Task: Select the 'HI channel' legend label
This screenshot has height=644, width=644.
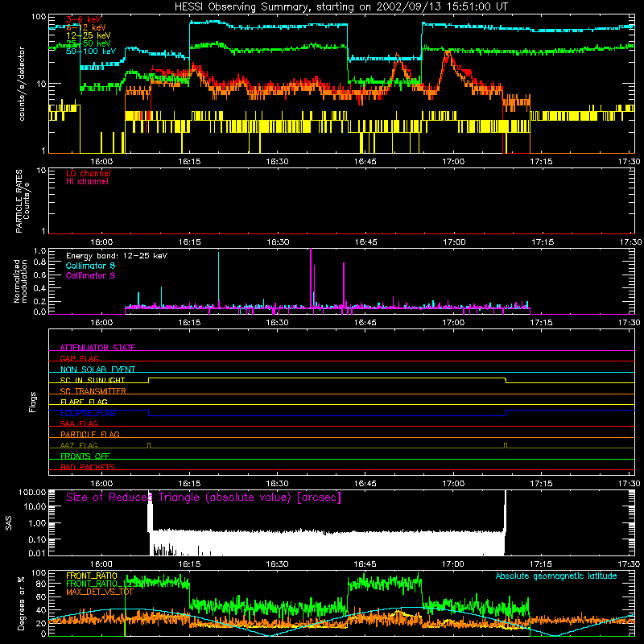Action: (87, 182)
